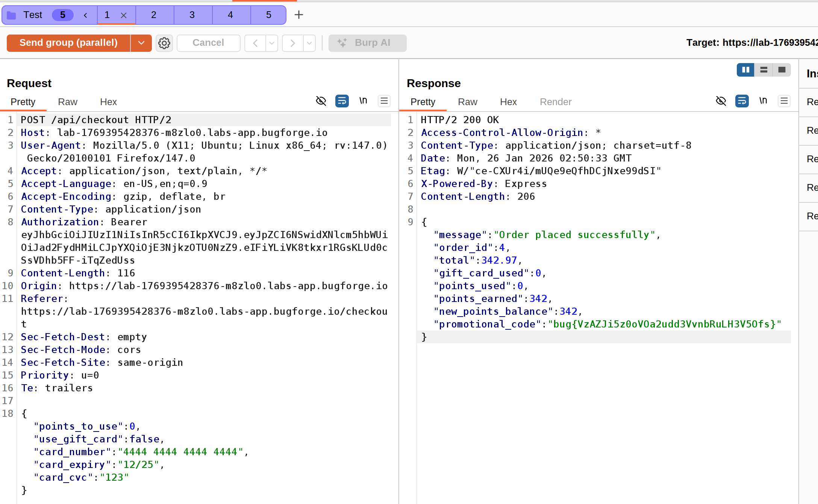The image size is (818, 504).
Task: Toggle line wrap button in Response pane
Action: 742,101
